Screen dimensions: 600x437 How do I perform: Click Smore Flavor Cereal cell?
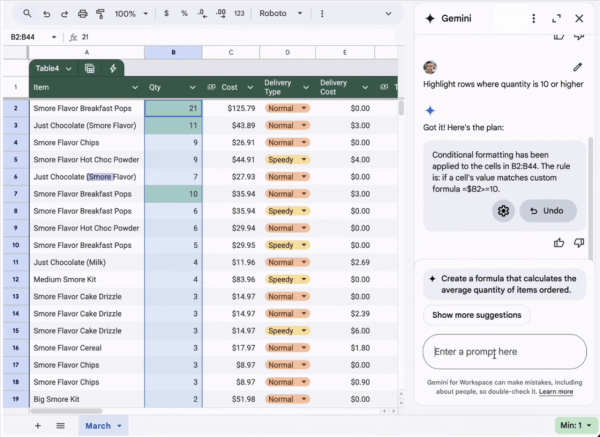coord(87,348)
